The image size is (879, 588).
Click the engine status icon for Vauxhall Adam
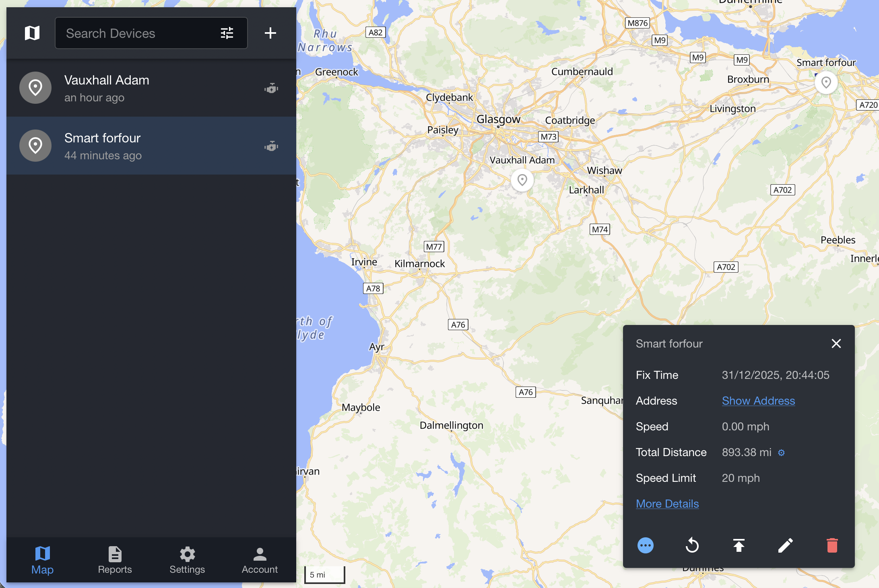pos(271,88)
